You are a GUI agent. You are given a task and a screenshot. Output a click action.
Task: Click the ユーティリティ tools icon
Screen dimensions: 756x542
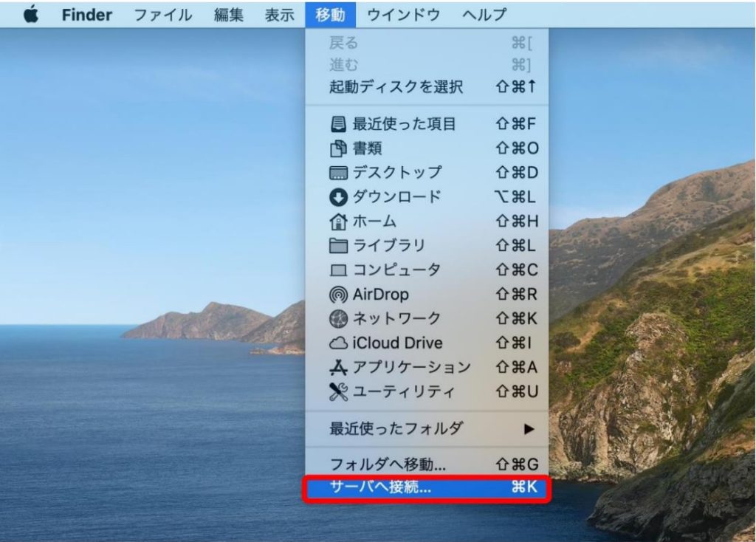pyautogui.click(x=338, y=391)
